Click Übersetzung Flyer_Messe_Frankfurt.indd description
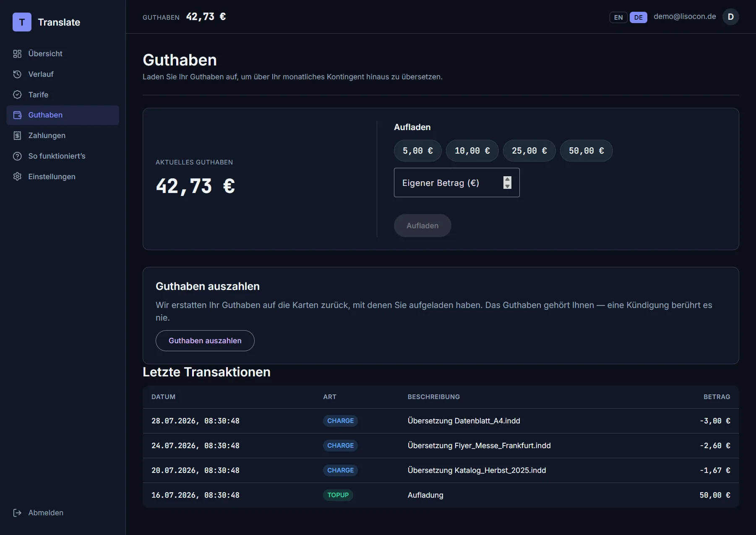756x535 pixels. click(479, 446)
